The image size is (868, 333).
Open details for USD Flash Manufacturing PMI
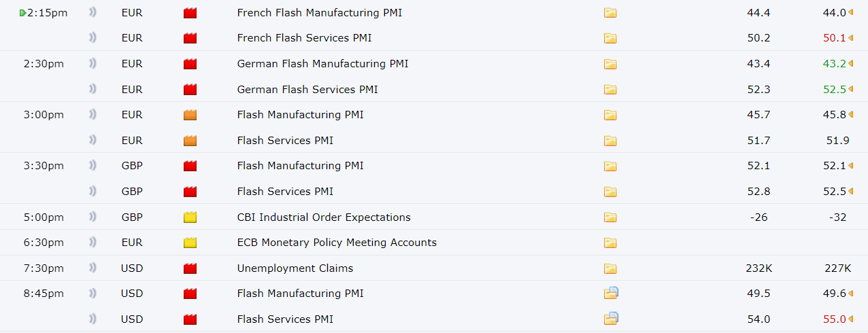click(611, 293)
